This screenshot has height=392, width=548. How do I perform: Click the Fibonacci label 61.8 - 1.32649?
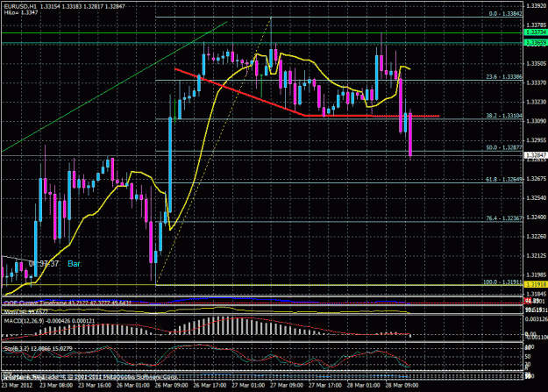pos(504,180)
